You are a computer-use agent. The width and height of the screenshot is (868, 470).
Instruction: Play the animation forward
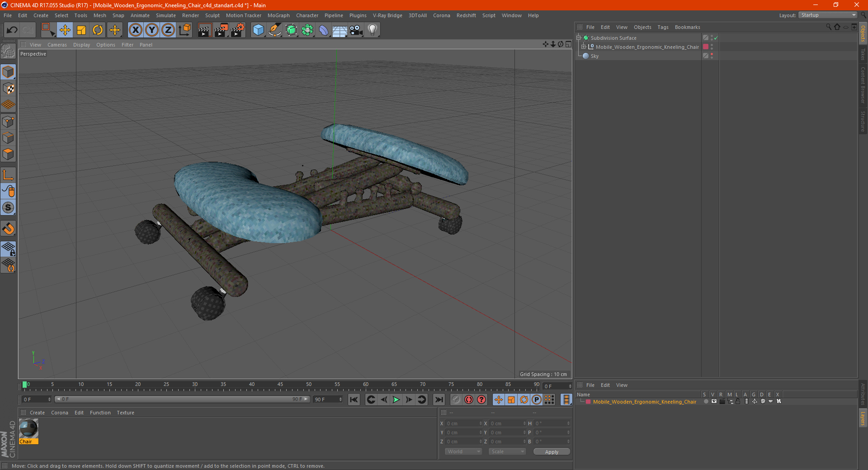pyautogui.click(x=396, y=399)
